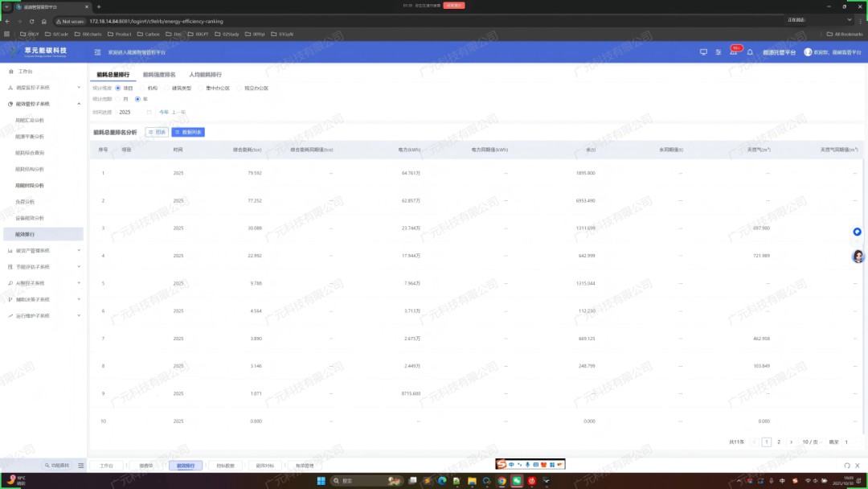This screenshot has width=868, height=489.
Task: Open the monitor screen icon in header
Action: 703,52
